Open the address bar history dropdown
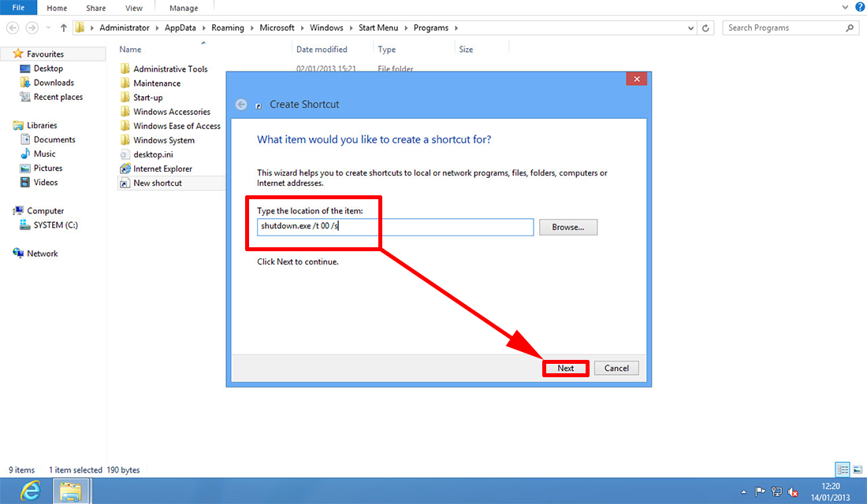The image size is (867, 504). pyautogui.click(x=690, y=28)
